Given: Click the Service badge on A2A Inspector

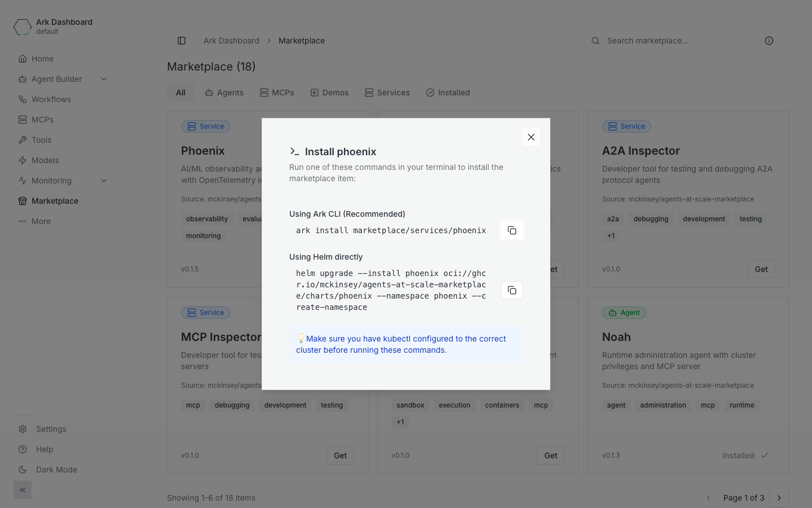Looking at the screenshot, I should (x=626, y=126).
